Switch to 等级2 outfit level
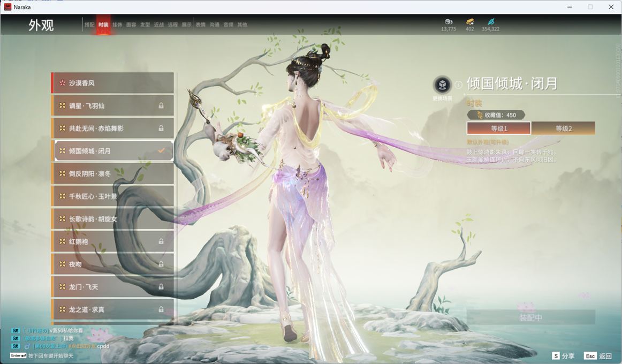This screenshot has width=622, height=364. 563,128
